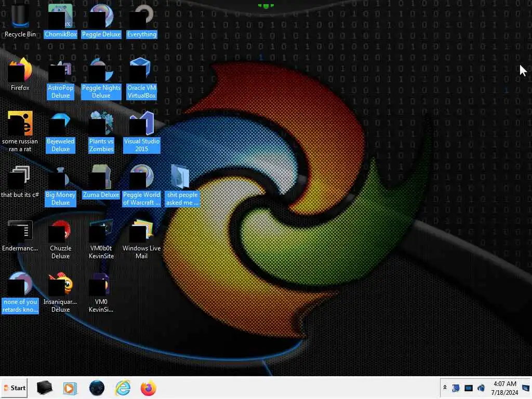This screenshot has height=399, width=532.
Task: Select the Zuma Deluxe desktop icon
Action: tap(101, 181)
